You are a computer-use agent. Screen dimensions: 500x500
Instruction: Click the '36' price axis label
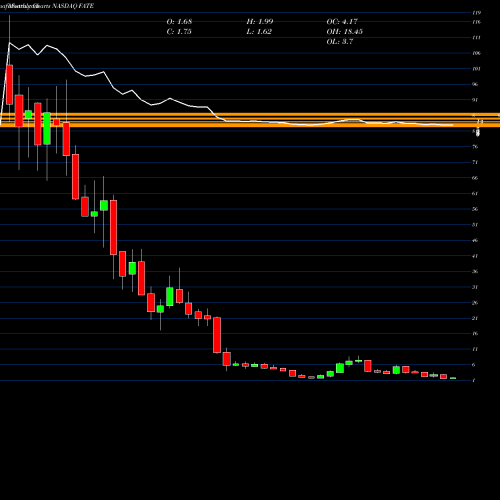click(x=475, y=271)
